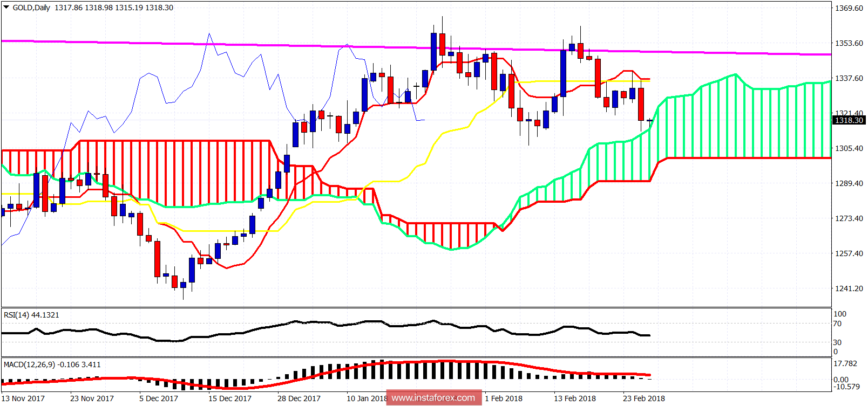Screen dimensions: 868x406
Task: Open the dropdown arrow beside GOLD,Daily
Action: pos(6,8)
